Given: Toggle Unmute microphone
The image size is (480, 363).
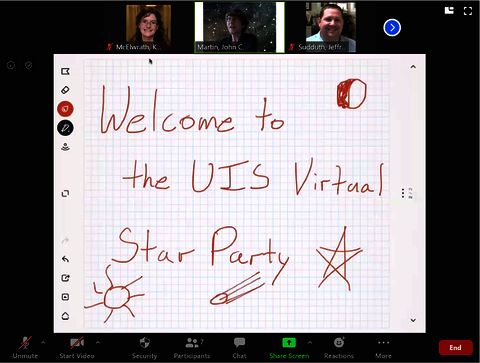Looking at the screenshot, I should coord(25,348).
